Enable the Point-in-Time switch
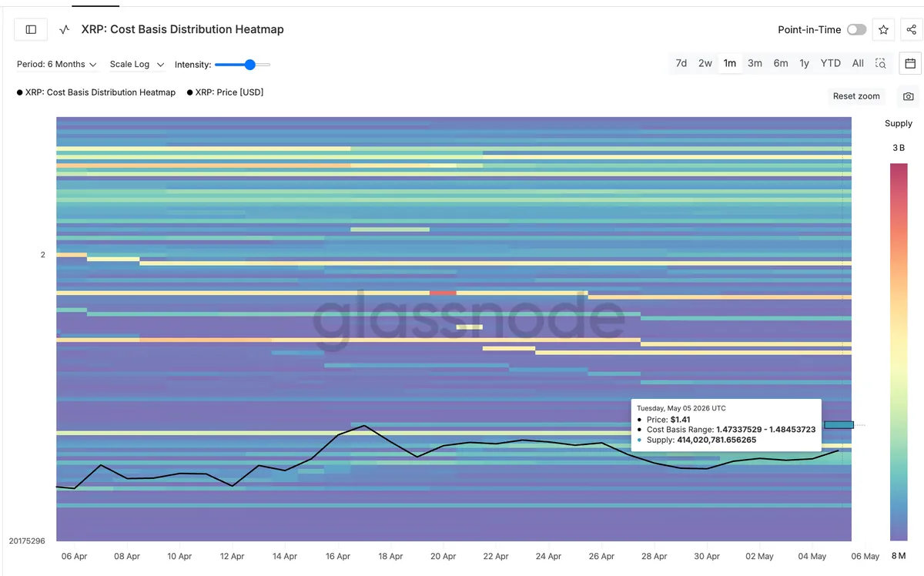This screenshot has width=924, height=576. click(x=856, y=29)
